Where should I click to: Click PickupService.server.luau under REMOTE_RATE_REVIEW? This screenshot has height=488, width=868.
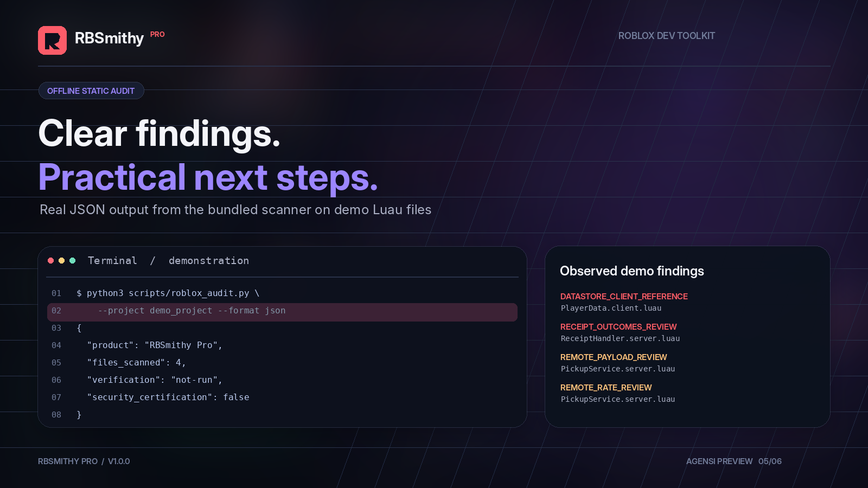[x=618, y=399]
